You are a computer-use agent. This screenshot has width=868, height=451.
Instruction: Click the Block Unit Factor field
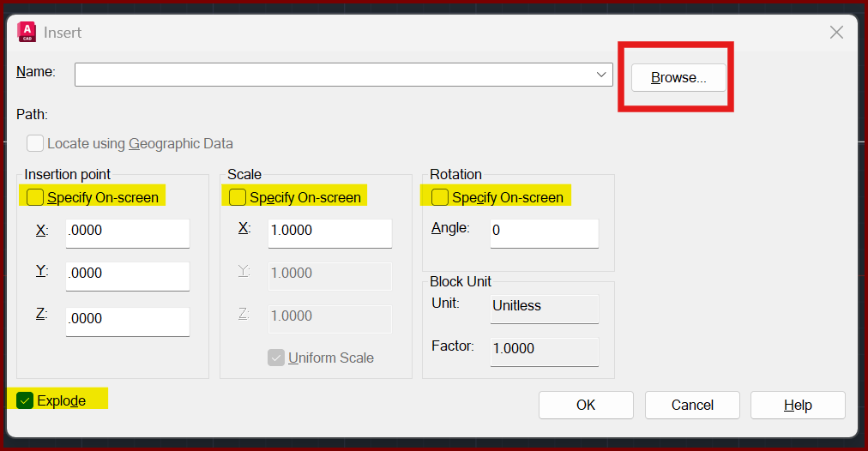click(544, 349)
